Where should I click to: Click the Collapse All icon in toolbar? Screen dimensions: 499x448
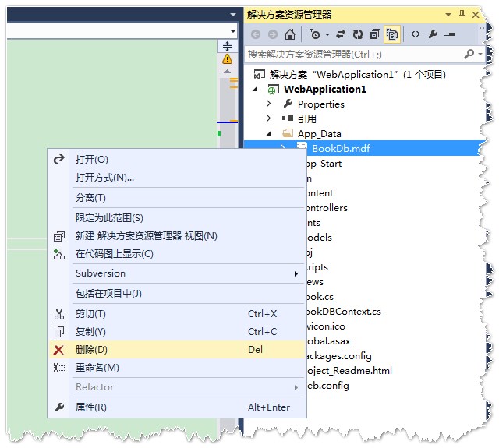375,34
